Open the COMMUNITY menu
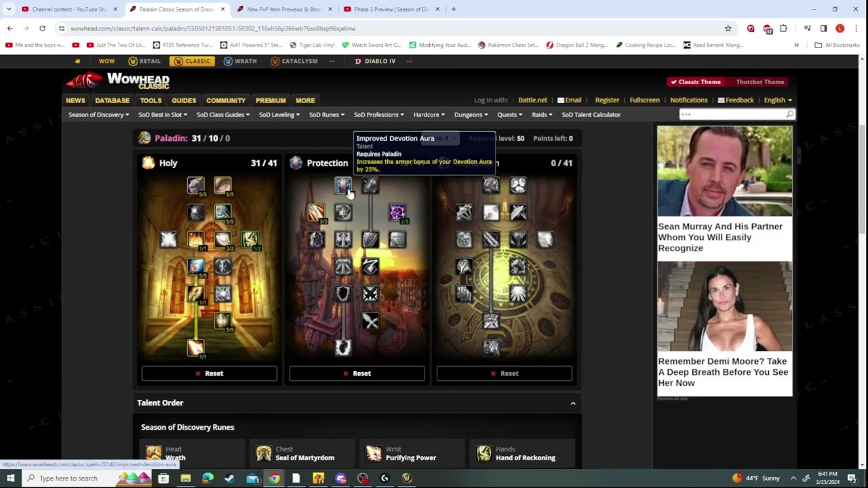The height and width of the screenshot is (488, 868). click(226, 100)
